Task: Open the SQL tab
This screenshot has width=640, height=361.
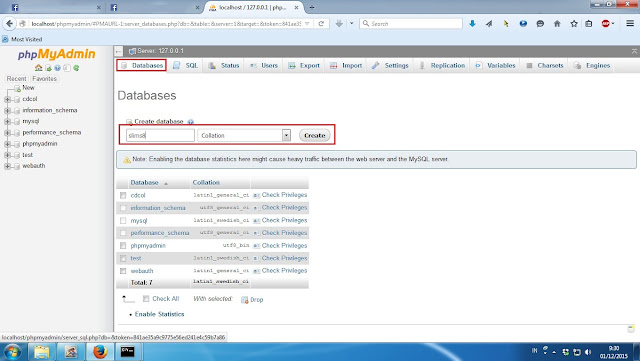Action: coord(186,65)
